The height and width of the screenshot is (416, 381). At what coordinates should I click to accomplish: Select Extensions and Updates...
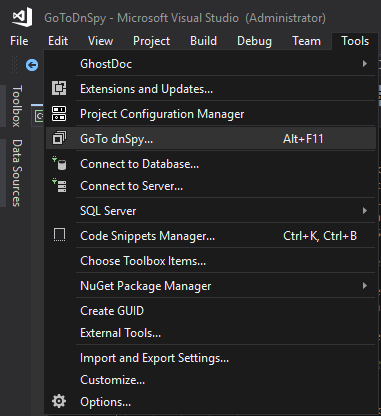click(211, 89)
